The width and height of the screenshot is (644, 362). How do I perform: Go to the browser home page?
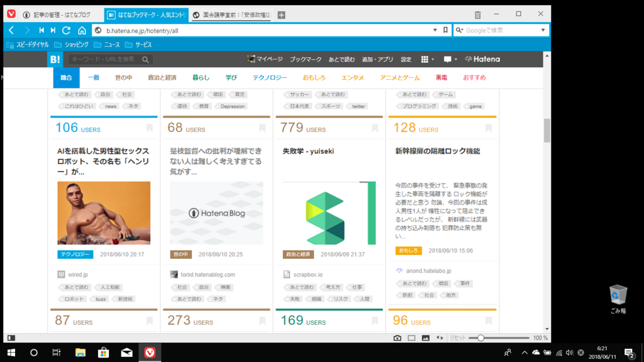(x=82, y=30)
